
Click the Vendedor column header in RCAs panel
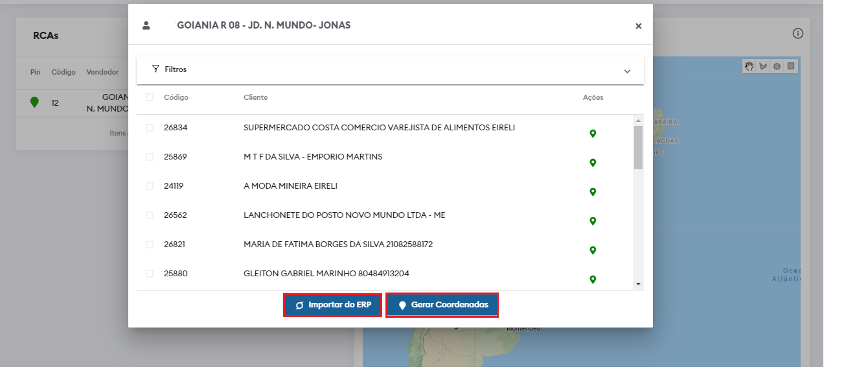[x=102, y=72]
